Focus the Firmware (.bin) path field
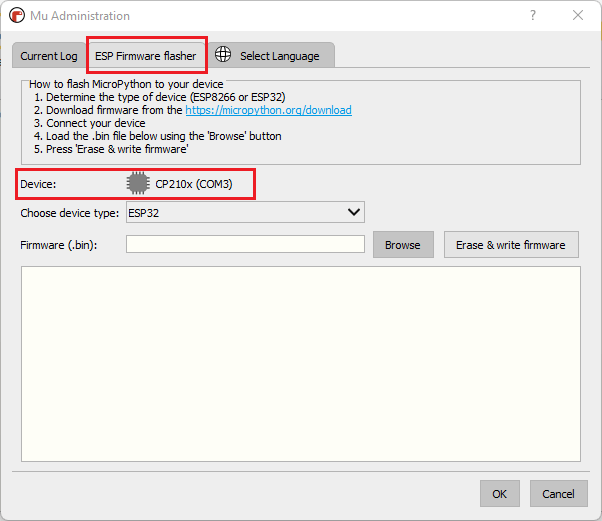 (245, 245)
